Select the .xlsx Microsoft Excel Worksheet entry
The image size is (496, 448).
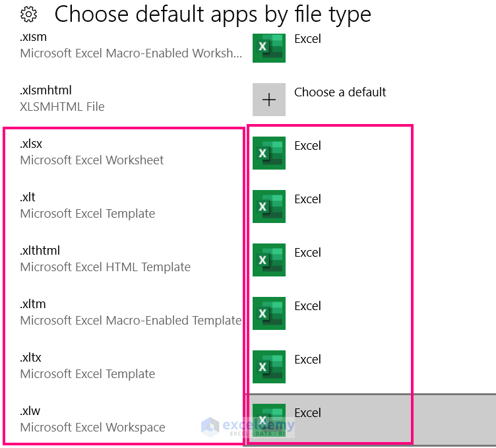(x=92, y=152)
